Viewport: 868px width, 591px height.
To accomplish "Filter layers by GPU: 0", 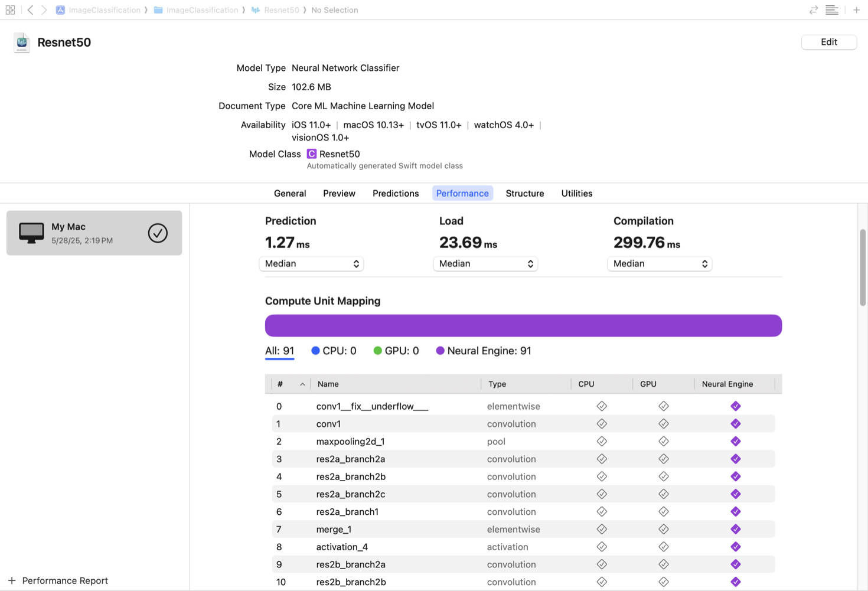I will point(396,351).
